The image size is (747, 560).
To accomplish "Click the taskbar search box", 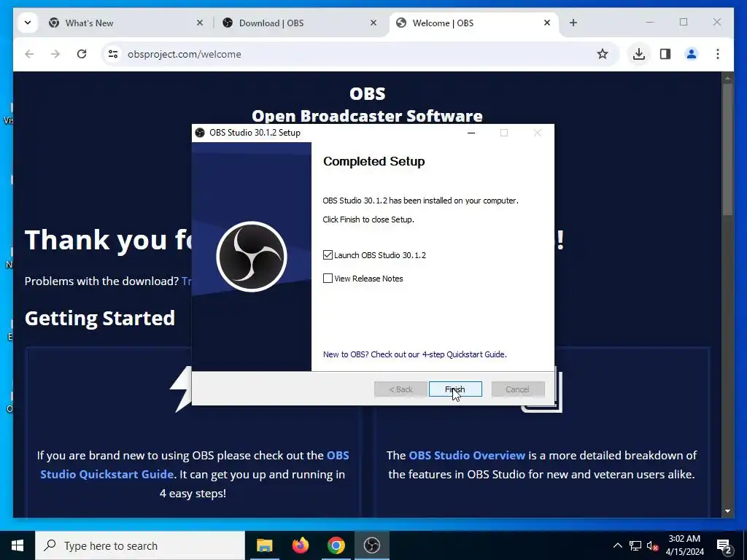I will [140, 545].
